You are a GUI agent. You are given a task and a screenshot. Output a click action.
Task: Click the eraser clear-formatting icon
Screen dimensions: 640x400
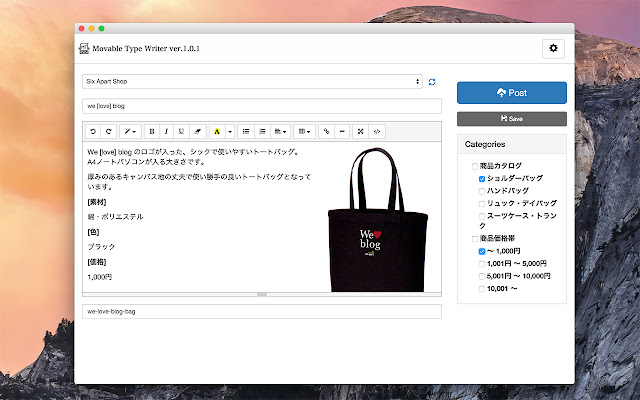pos(196,131)
